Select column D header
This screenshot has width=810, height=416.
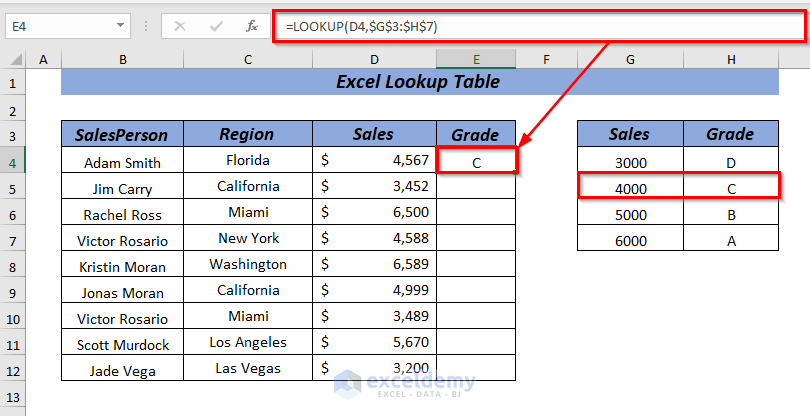tap(375, 59)
